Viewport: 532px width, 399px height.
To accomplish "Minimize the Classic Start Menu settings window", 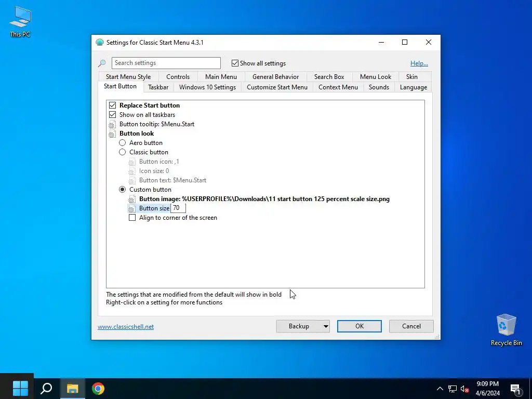I will [381, 43].
